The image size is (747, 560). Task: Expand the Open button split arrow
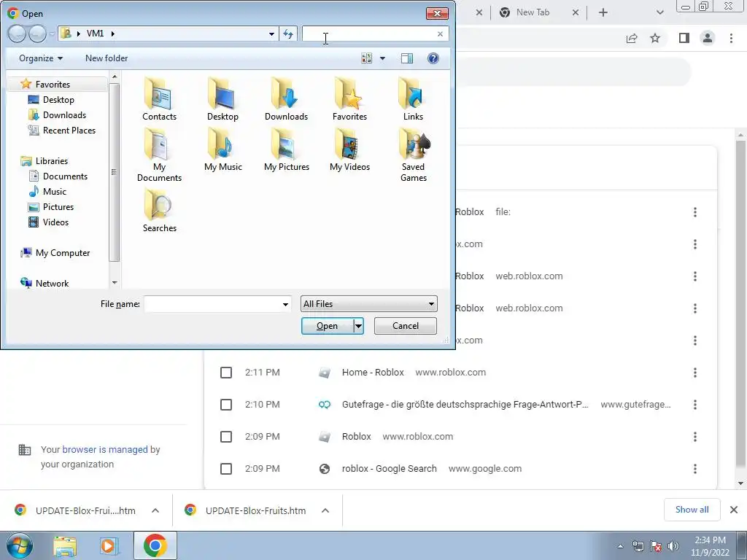coord(359,326)
